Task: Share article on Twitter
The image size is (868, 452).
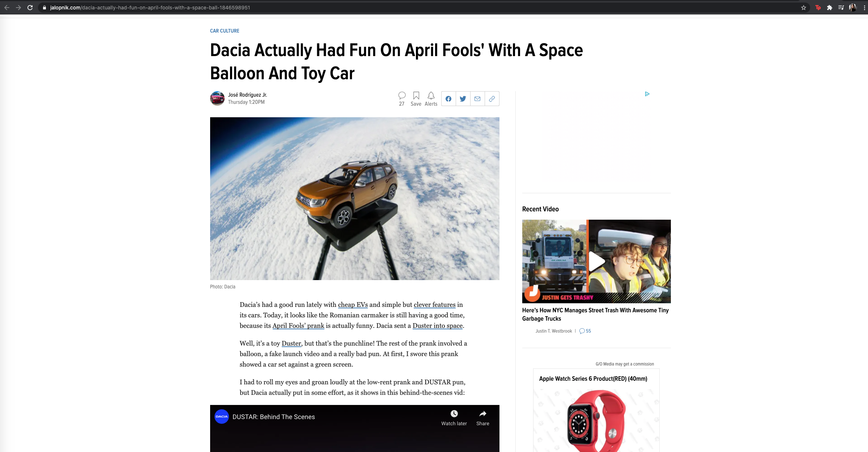Action: [463, 99]
